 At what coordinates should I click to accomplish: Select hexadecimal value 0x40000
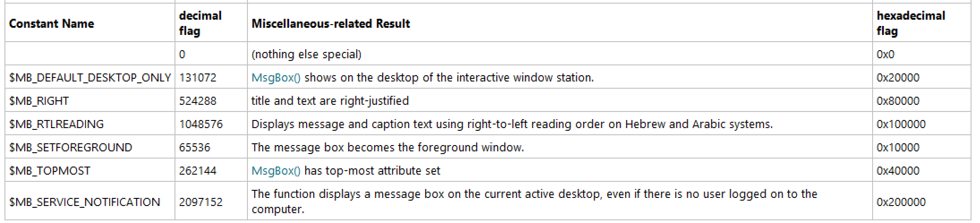coord(898,171)
